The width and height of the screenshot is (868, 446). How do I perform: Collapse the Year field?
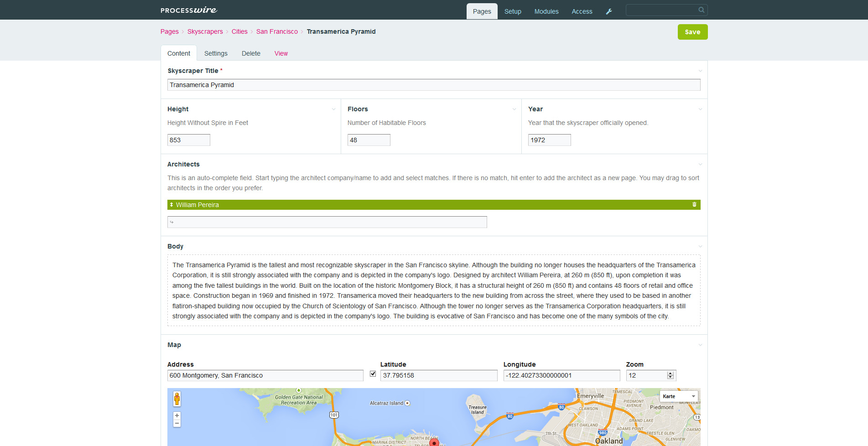click(700, 109)
